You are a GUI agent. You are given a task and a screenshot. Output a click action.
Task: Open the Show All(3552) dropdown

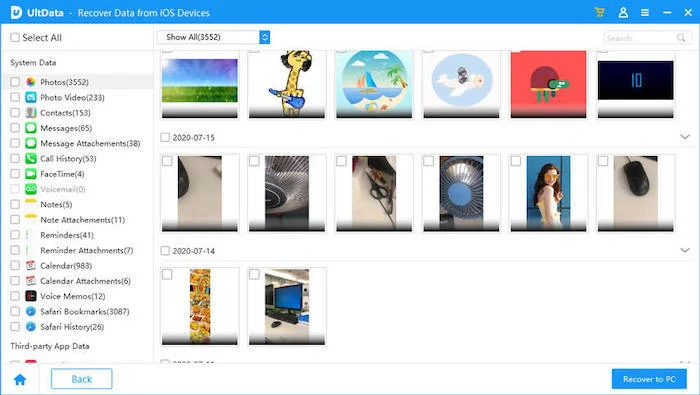[x=213, y=37]
